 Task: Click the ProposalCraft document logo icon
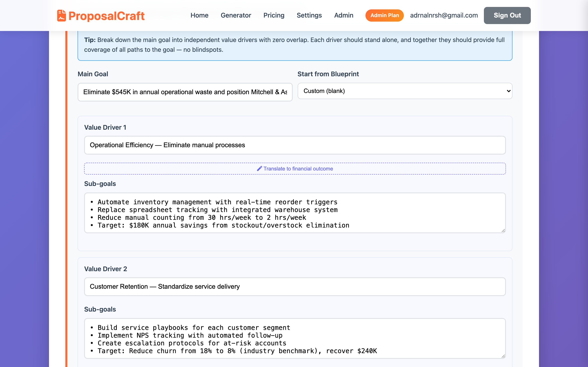point(61,15)
